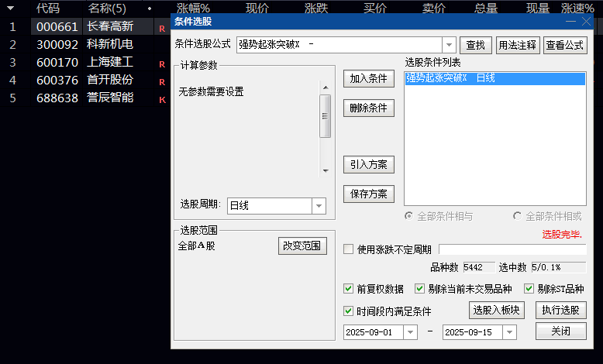
Task: Select stock row 000661 长春高新
Action: tap(85, 26)
